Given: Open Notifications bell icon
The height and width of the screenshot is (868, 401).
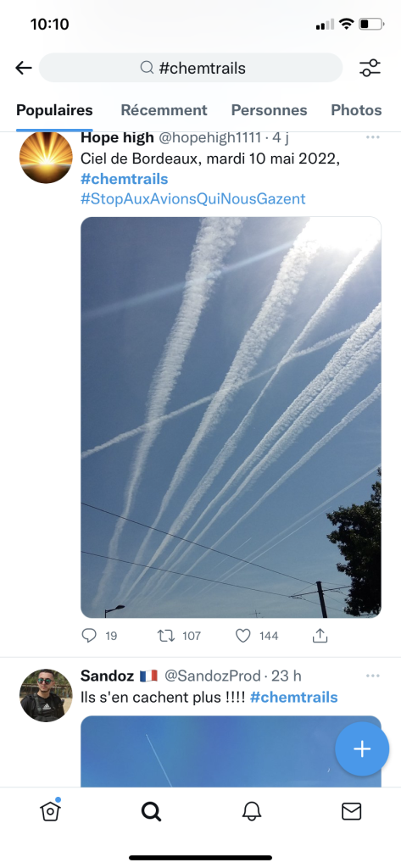Looking at the screenshot, I should [x=252, y=811].
